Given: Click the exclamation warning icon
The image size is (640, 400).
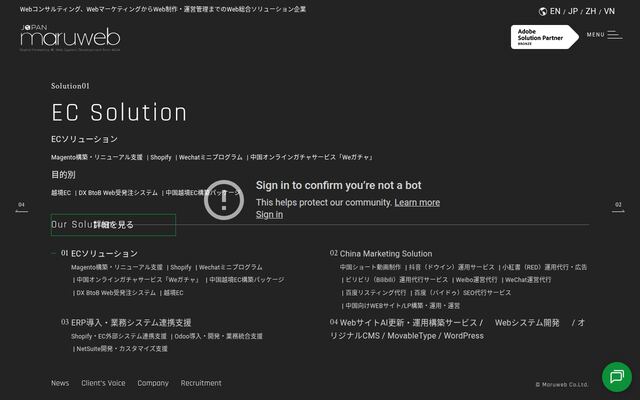Looking at the screenshot, I should click(224, 200).
